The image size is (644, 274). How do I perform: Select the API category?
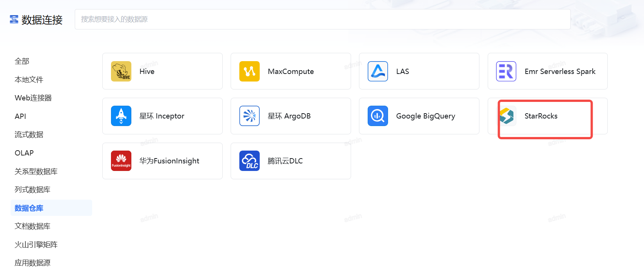(20, 116)
